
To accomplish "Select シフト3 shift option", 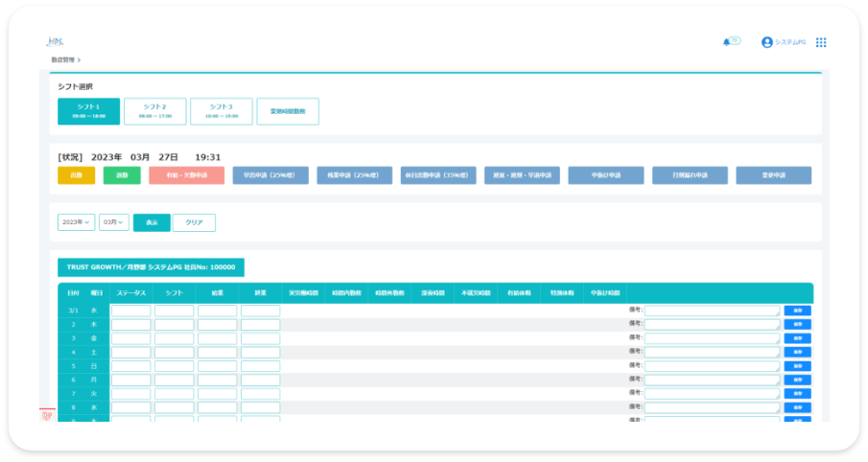I will tap(221, 111).
